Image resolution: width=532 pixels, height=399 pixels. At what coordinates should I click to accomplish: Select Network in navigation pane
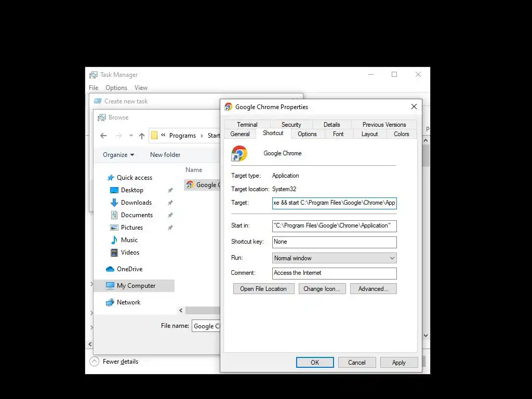pyautogui.click(x=128, y=302)
